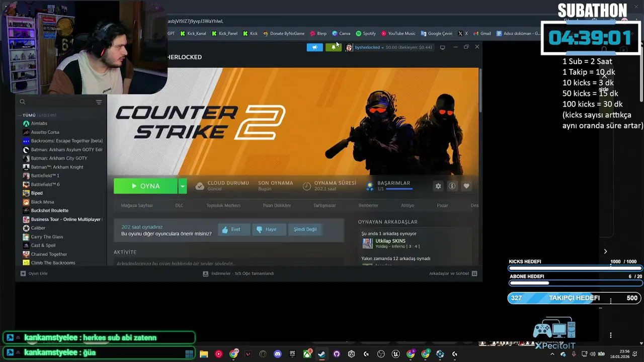Viewport: 644px width, 362px height.
Task: Open the Mağaza Sayfası tab
Action: click(137, 205)
